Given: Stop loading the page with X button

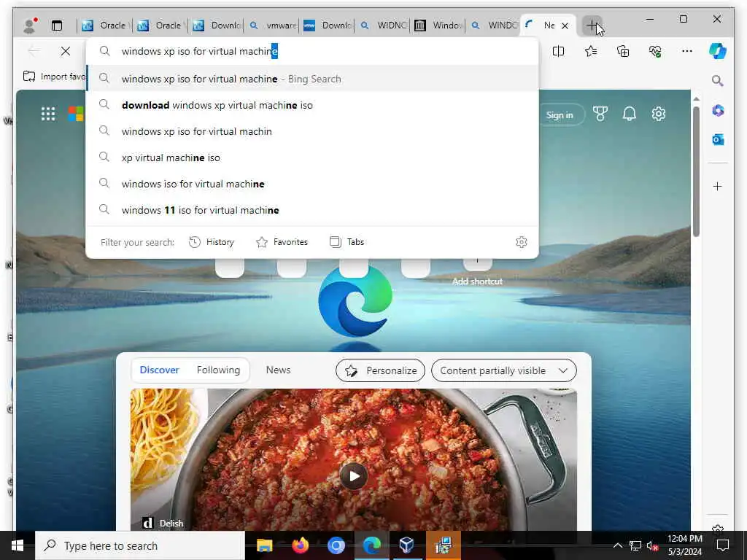Looking at the screenshot, I should [66, 51].
